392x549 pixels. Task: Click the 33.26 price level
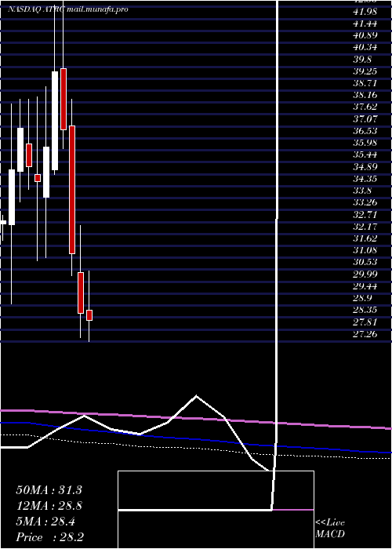(x=365, y=202)
